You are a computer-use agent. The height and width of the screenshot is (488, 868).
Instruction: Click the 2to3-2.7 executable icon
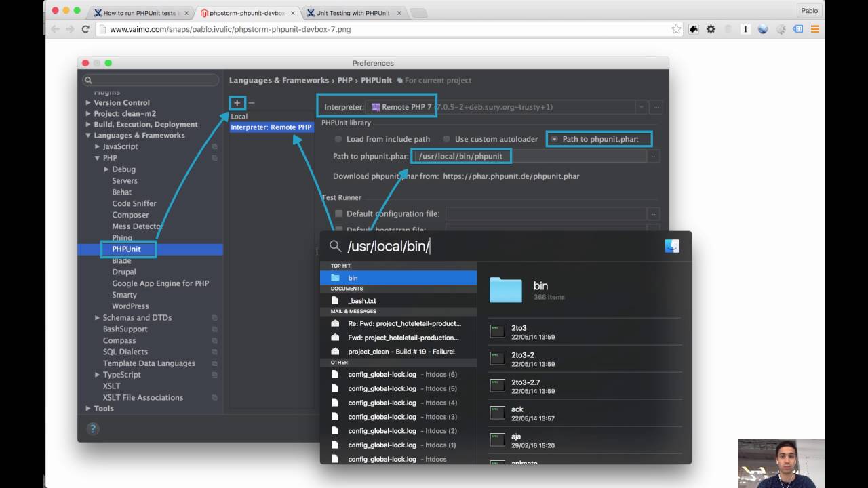tap(498, 386)
